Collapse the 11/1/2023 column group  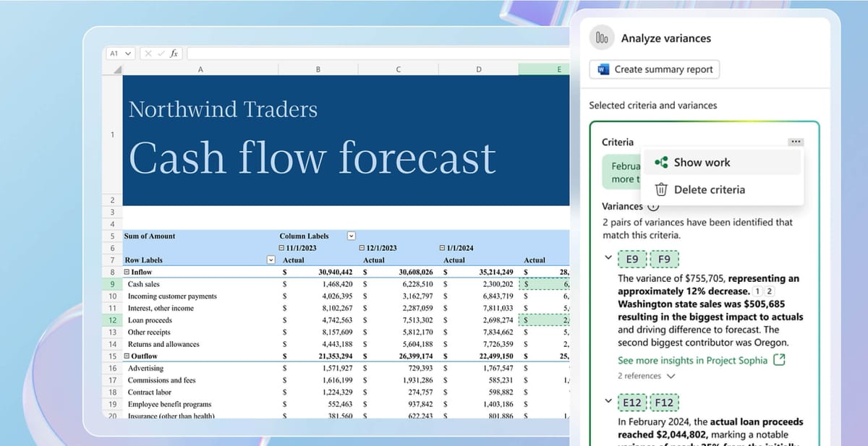tap(282, 248)
